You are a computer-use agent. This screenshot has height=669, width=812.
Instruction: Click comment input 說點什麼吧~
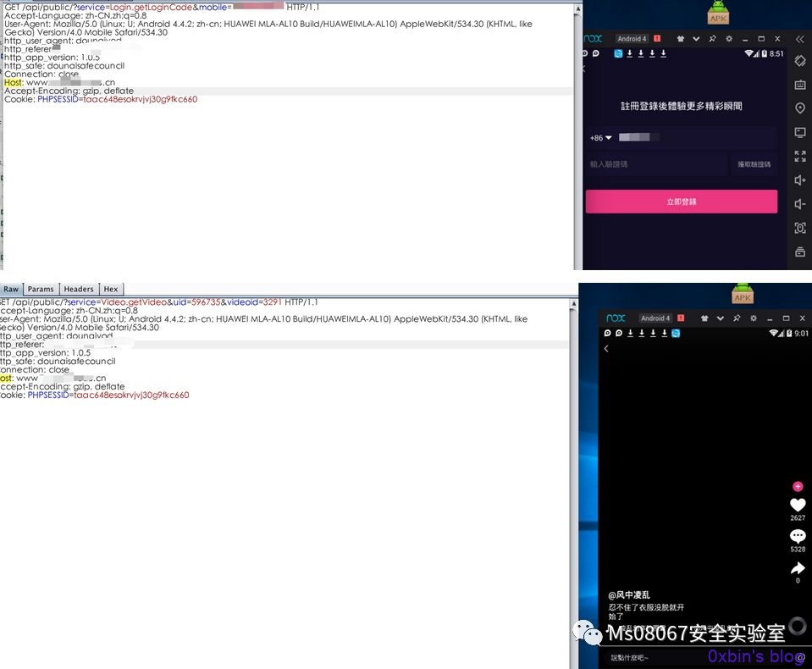(630, 658)
